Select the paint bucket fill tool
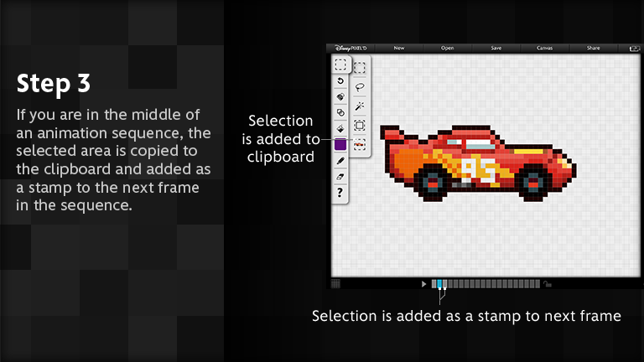 coord(340,129)
